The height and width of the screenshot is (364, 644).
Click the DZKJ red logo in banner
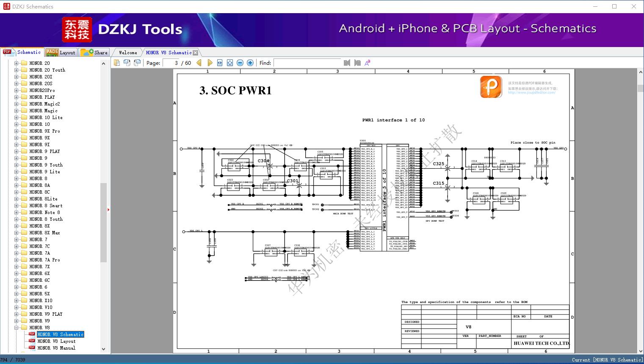click(x=77, y=30)
